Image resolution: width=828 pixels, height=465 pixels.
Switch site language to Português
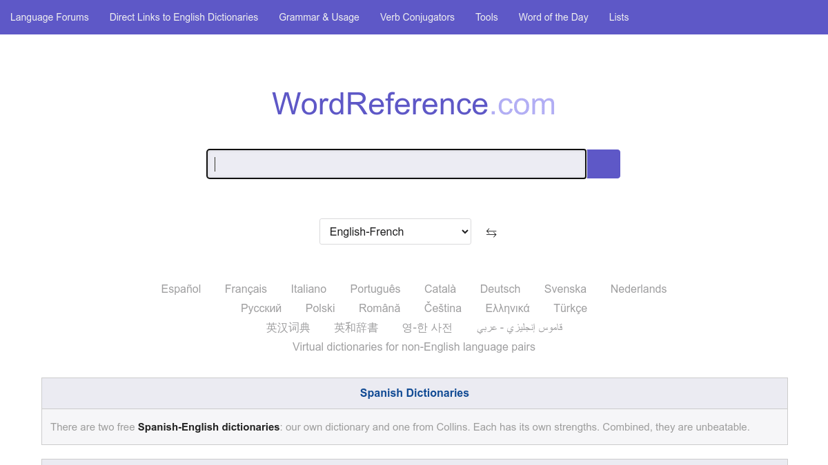point(375,289)
